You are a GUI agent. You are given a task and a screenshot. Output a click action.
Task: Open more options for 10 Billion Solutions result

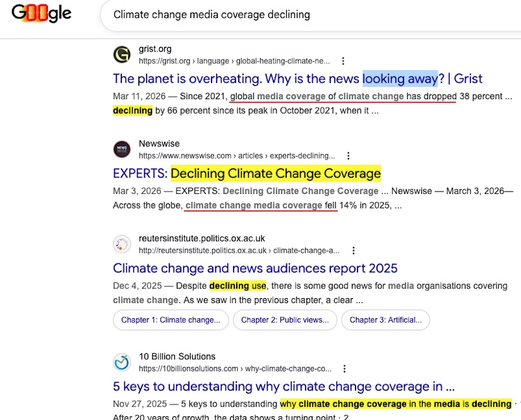344,369
